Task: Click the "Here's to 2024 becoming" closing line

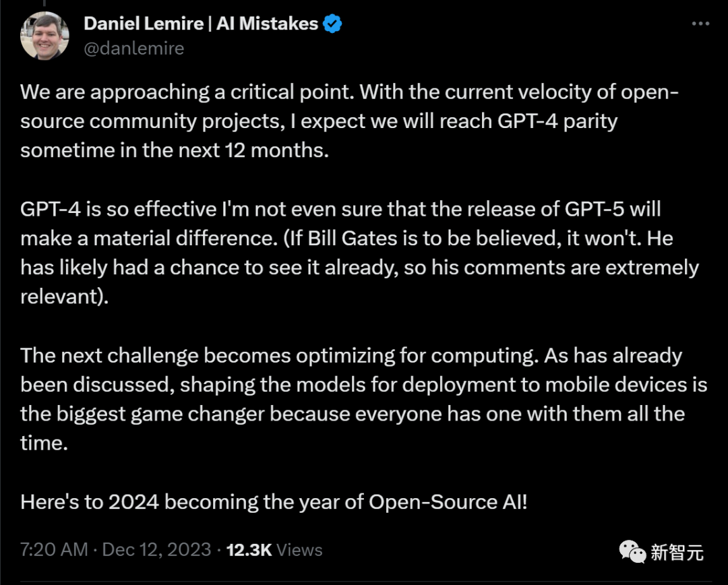Action: click(154, 502)
